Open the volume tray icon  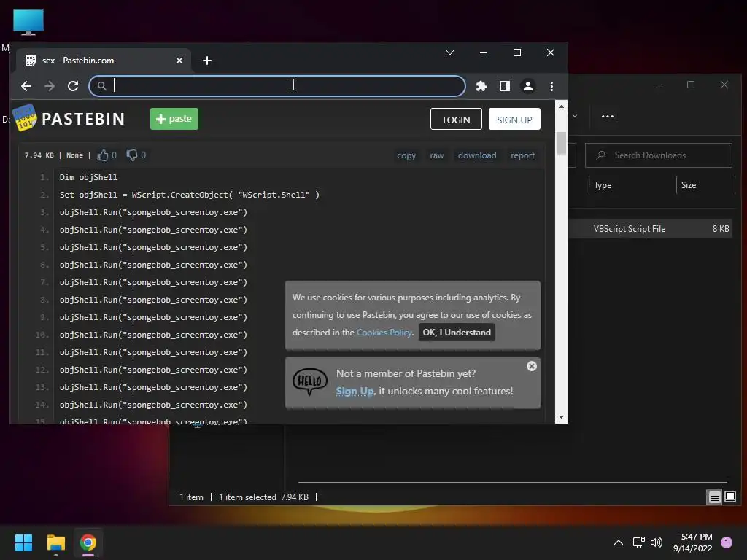657,542
